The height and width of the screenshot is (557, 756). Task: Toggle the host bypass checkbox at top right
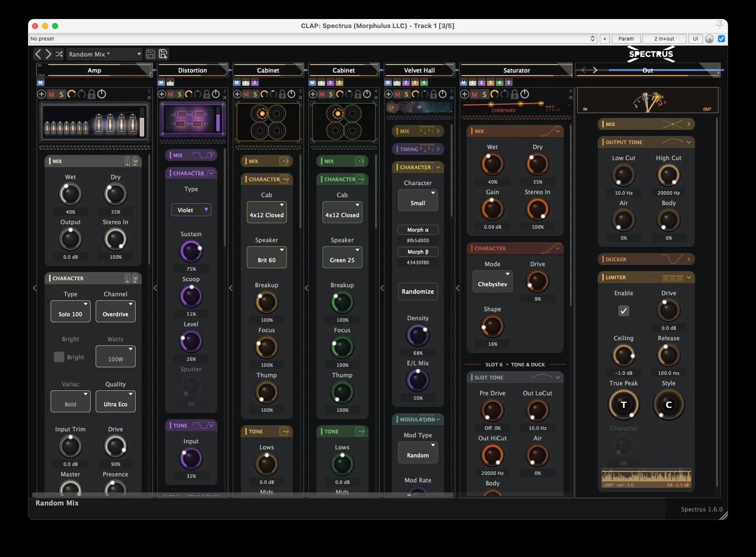coord(721,39)
